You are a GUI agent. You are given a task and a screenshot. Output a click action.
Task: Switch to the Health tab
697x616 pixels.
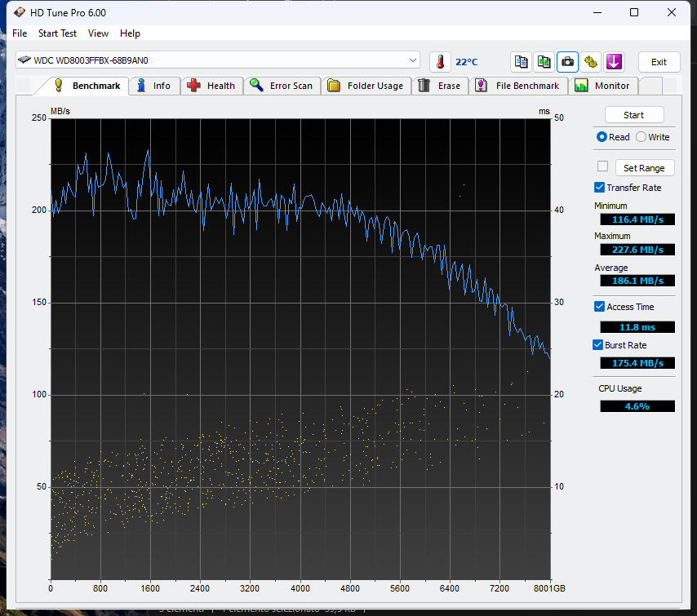211,86
